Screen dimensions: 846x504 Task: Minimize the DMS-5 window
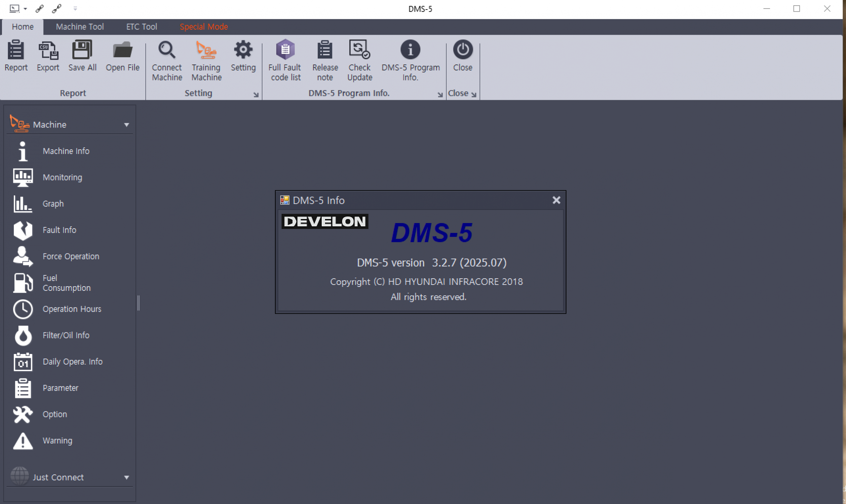[767, 9]
